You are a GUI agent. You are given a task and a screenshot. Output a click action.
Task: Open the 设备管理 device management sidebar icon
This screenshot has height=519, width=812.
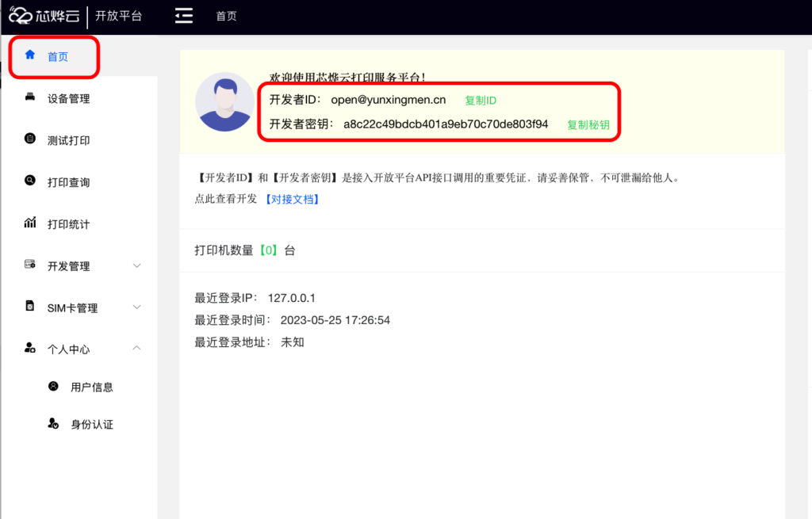pos(28,98)
